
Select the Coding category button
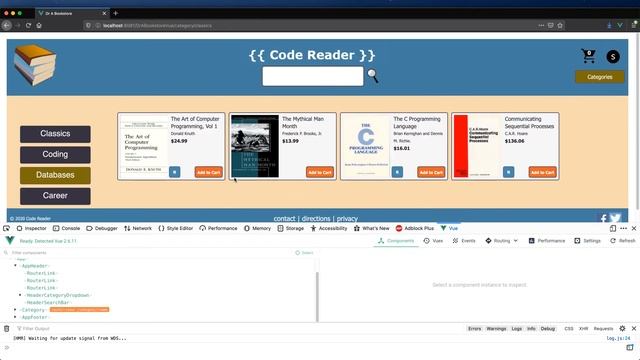tap(55, 155)
